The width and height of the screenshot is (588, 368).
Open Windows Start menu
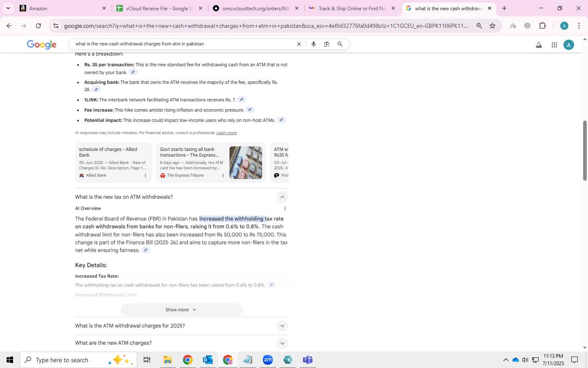[x=10, y=360]
